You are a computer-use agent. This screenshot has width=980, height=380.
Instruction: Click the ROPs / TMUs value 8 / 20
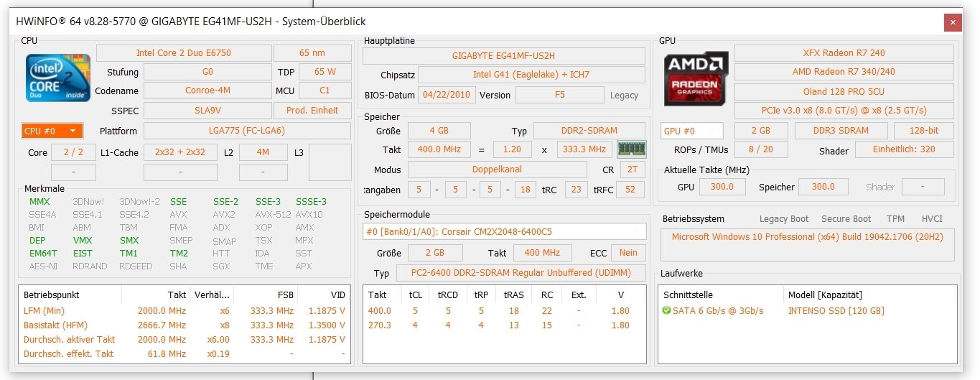(x=760, y=149)
